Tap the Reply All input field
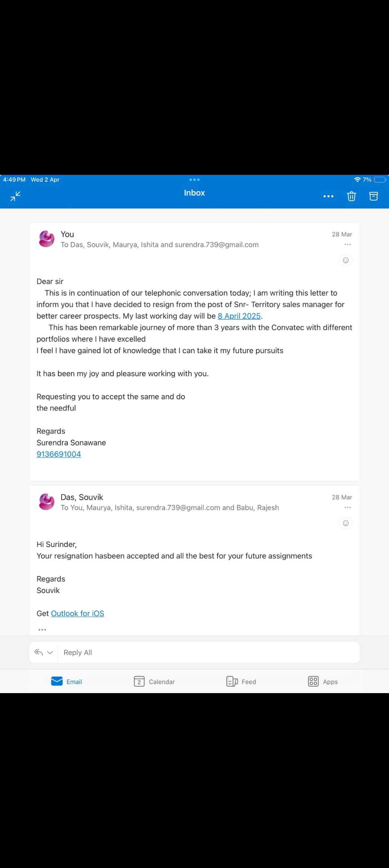389x868 pixels. point(209,652)
